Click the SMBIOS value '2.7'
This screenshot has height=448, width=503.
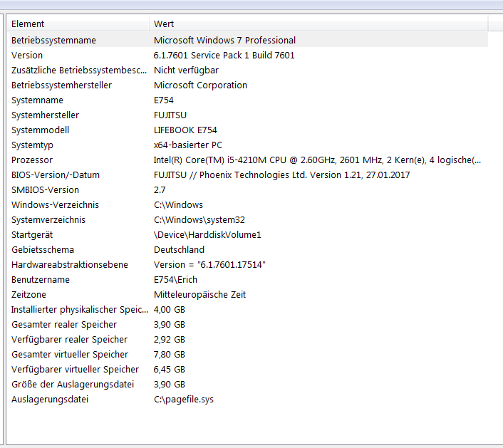[160, 190]
